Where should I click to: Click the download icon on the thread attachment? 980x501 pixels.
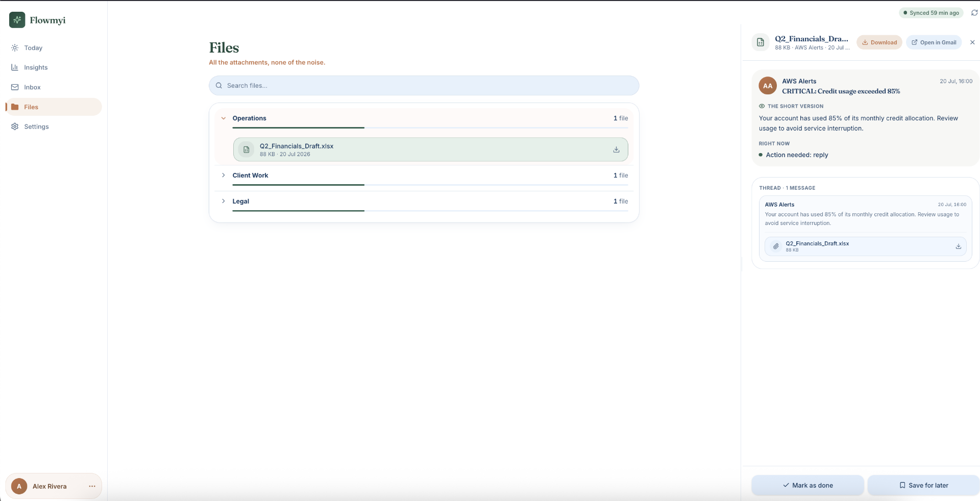coord(958,246)
